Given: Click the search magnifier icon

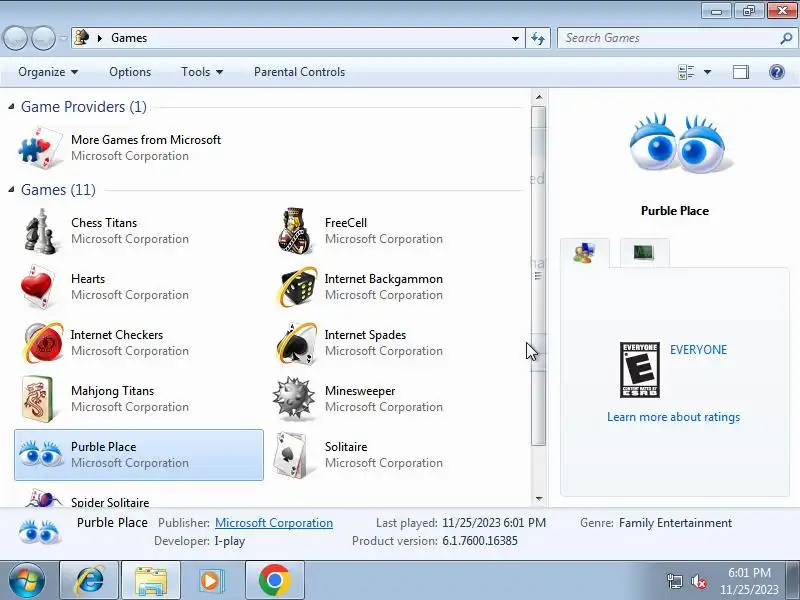Looking at the screenshot, I should point(786,38).
